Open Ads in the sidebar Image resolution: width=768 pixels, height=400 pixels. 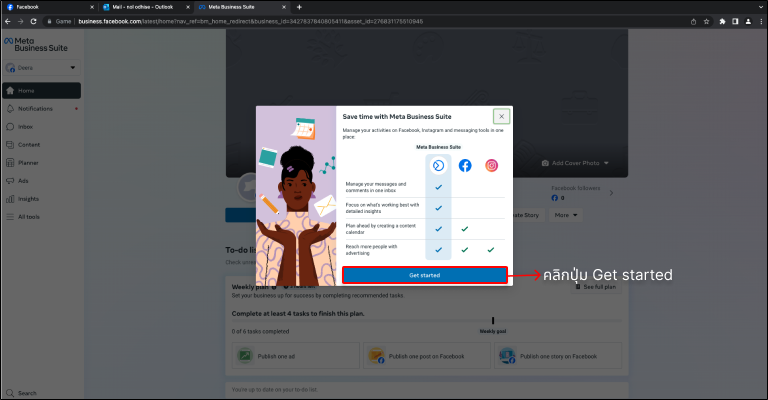42,181
